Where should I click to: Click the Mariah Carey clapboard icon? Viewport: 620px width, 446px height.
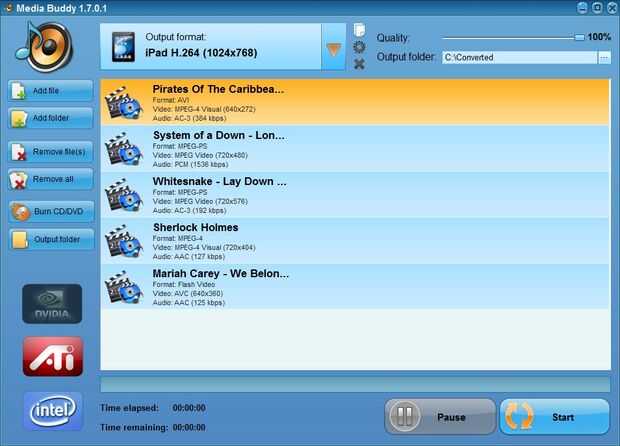[x=123, y=287]
